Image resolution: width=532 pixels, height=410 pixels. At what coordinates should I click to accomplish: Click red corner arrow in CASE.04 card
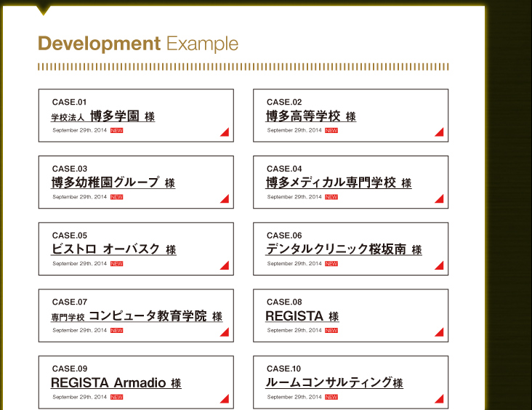(x=439, y=198)
